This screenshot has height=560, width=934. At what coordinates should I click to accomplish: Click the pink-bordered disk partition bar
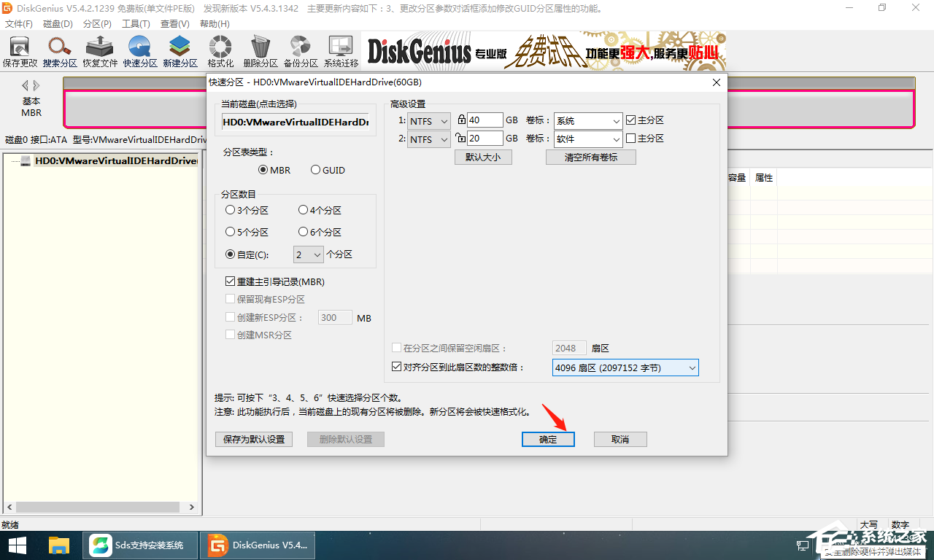(x=489, y=109)
